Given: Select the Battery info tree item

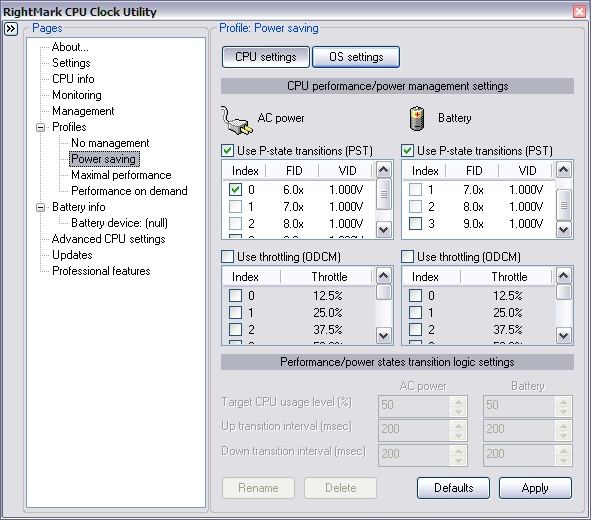Looking at the screenshot, I should tap(79, 207).
